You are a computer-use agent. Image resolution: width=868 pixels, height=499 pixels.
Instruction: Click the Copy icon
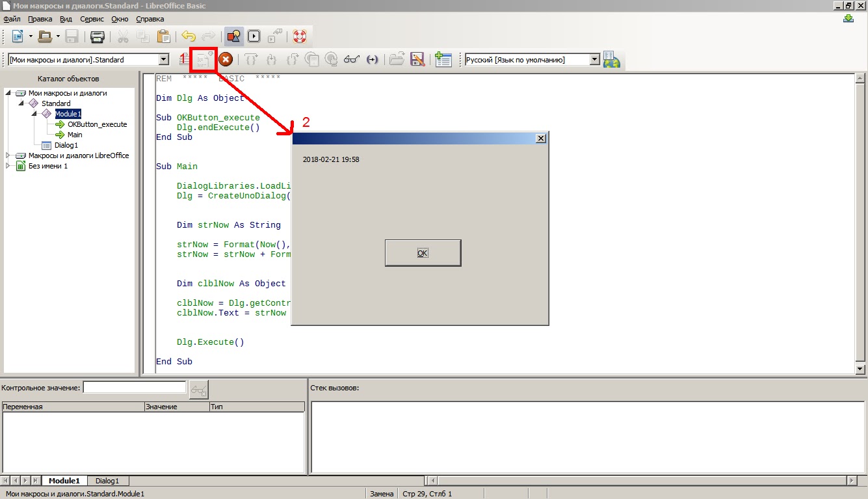pyautogui.click(x=143, y=36)
